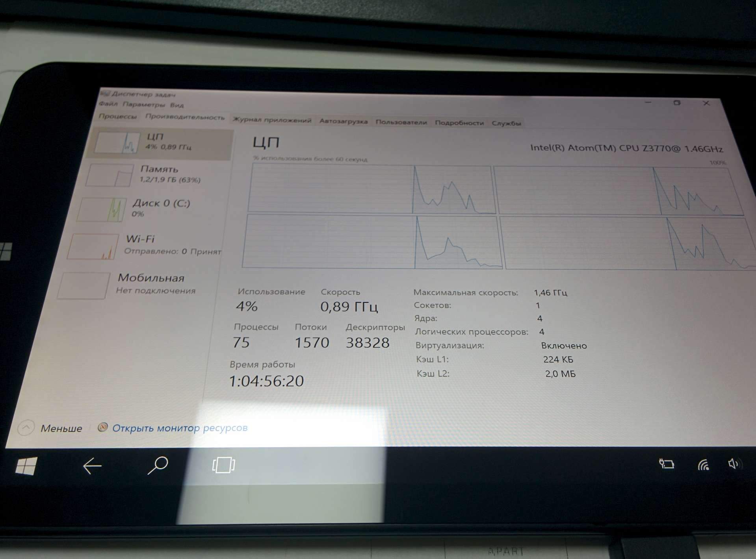Click the battery power icon in tray
Image resolution: width=756 pixels, height=559 pixels.
[x=667, y=464]
